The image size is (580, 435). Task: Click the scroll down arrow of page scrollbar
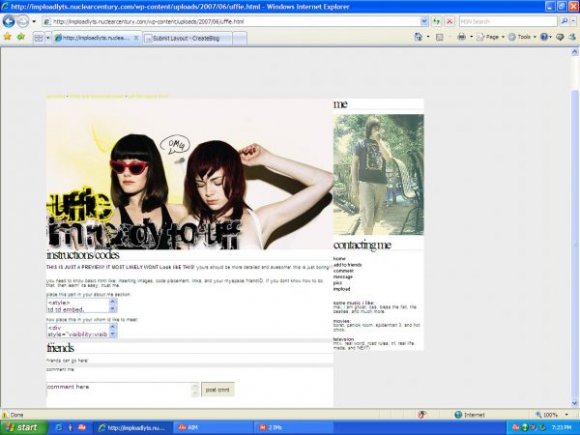575,403
